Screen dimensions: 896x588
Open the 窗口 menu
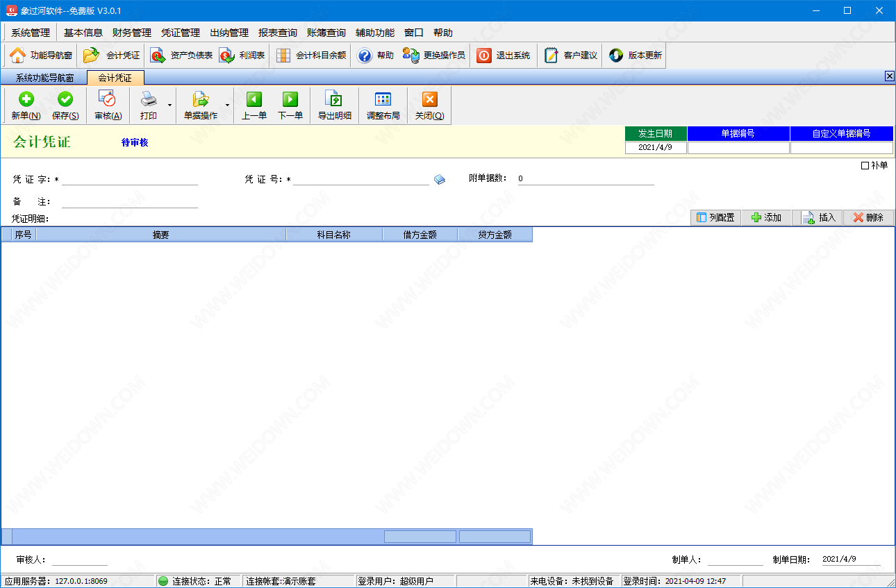(414, 33)
